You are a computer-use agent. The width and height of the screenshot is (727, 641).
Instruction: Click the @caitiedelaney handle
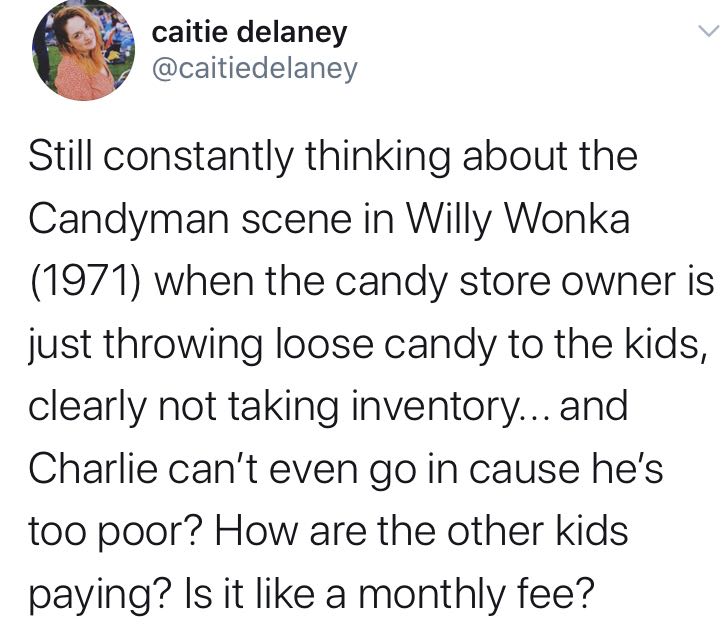[254, 68]
